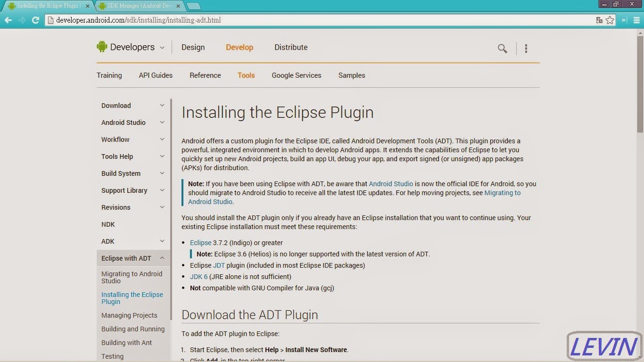644x362 pixels.
Task: Click the Eclipse link in the requirements list
Action: coord(201,243)
